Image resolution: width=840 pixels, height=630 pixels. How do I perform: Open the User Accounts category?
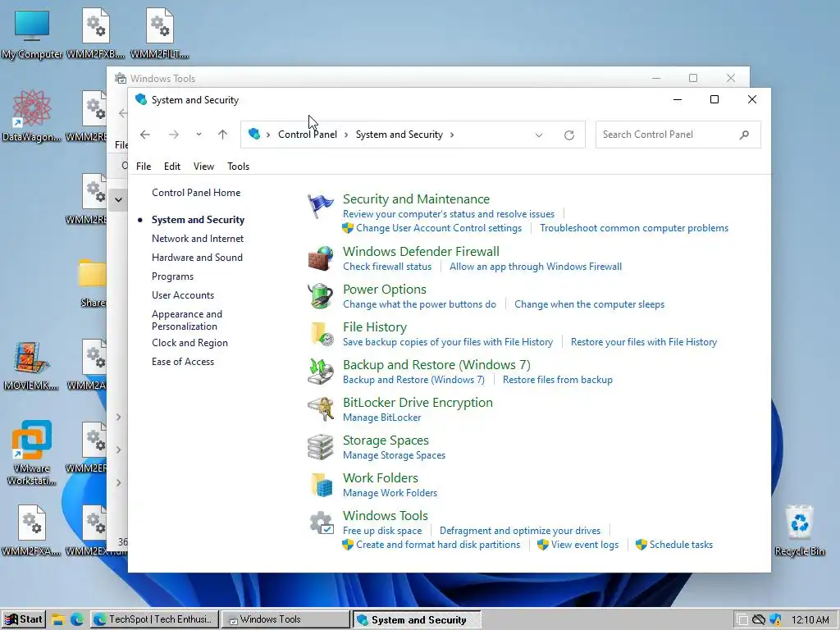pyautogui.click(x=183, y=295)
